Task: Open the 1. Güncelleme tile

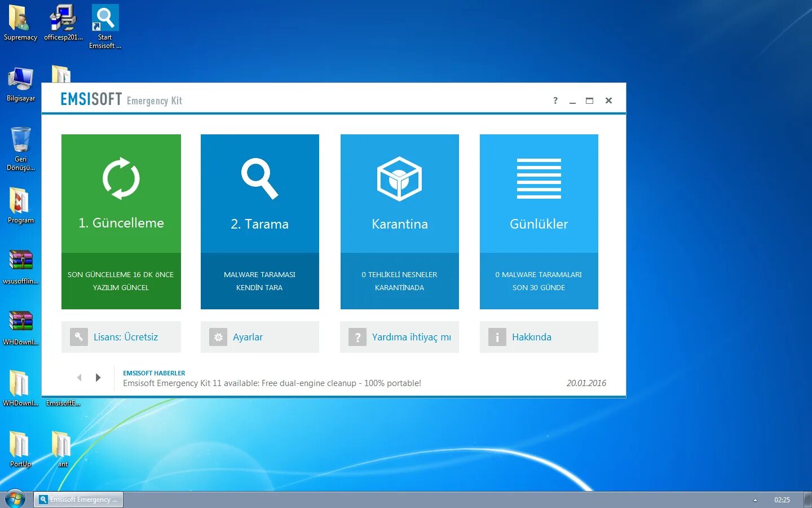Action: click(121, 222)
